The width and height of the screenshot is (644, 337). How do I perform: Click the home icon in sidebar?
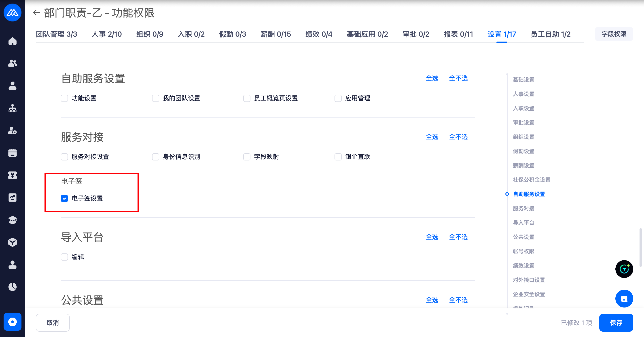point(12,41)
